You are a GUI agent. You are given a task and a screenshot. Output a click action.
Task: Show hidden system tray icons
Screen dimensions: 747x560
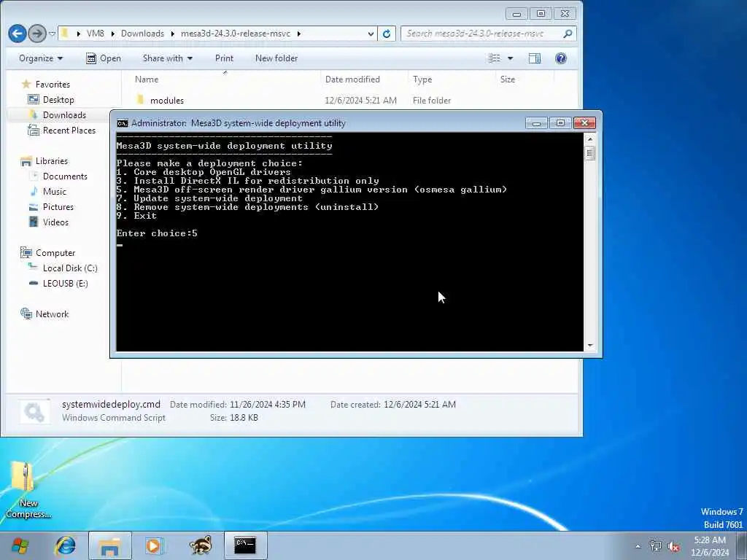click(638, 547)
